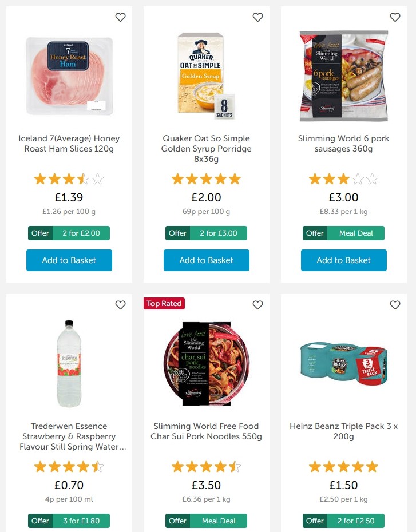Click the 2 for £2.00 offer badge
Image resolution: width=416 pixels, height=532 pixels.
69,233
